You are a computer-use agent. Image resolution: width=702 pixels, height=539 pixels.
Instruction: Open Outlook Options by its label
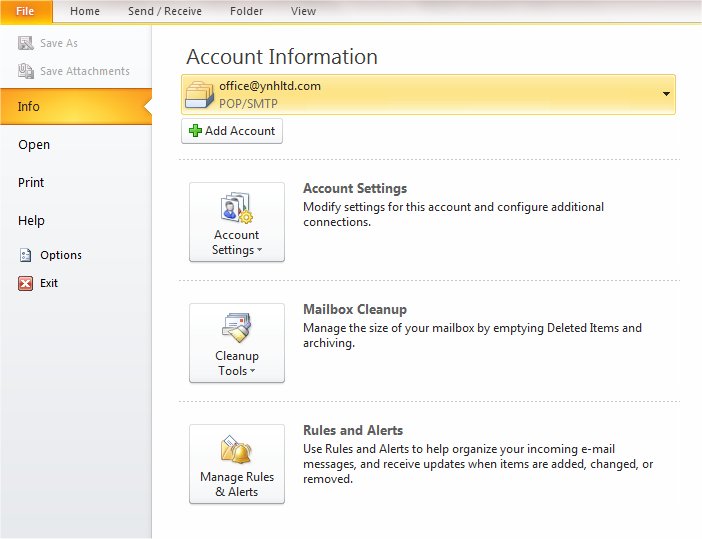click(61, 255)
